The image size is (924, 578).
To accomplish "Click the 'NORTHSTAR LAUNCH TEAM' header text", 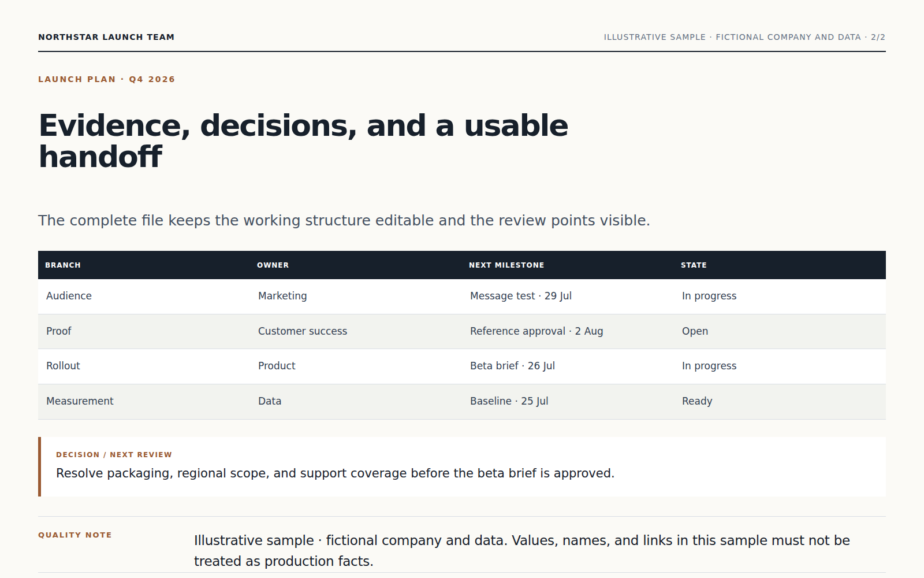I will pyautogui.click(x=106, y=37).
